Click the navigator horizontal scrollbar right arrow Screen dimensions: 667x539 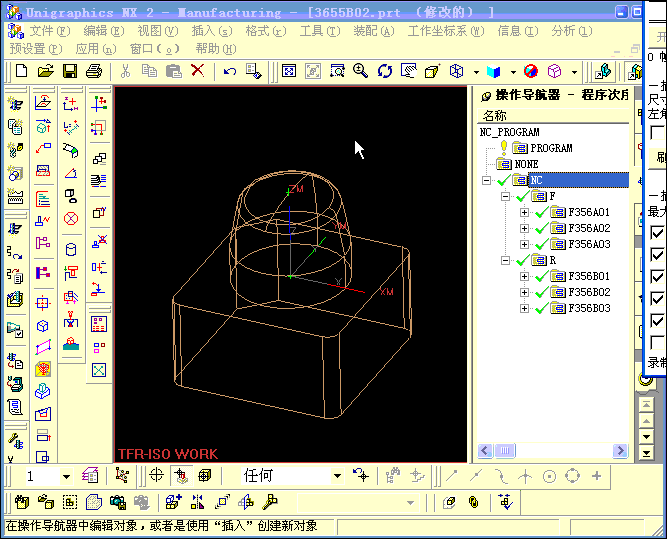[x=621, y=451]
